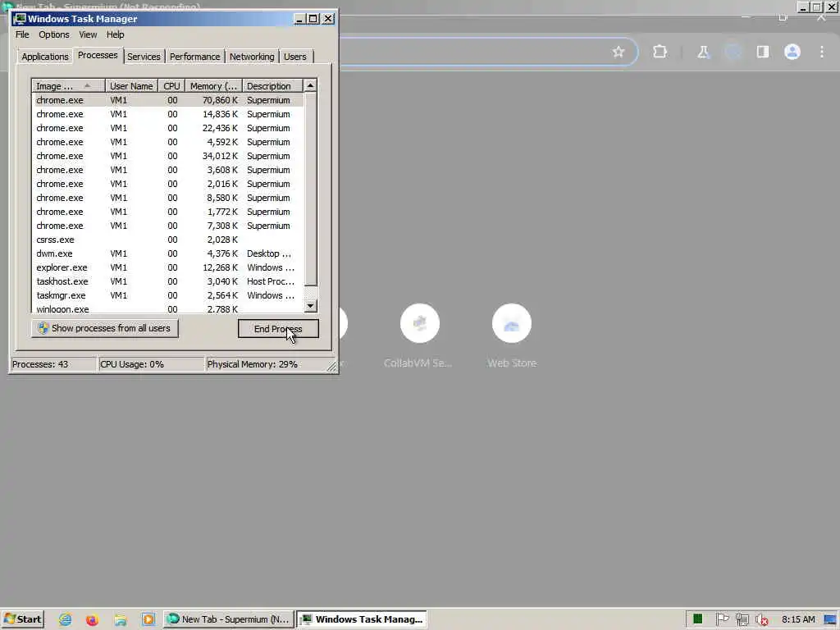Open the Windows Start menu
Screen dimensions: 840x630
(22, 619)
